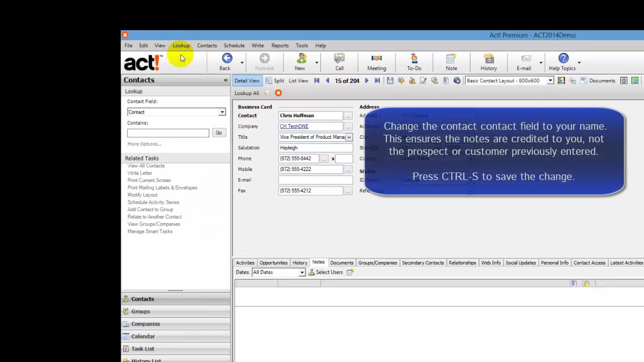
Task: Click the Act! logo icon in title bar
Action: pyautogui.click(x=125, y=35)
